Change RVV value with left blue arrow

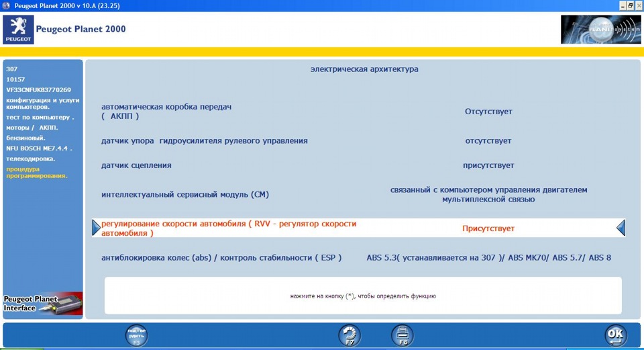coord(96,228)
